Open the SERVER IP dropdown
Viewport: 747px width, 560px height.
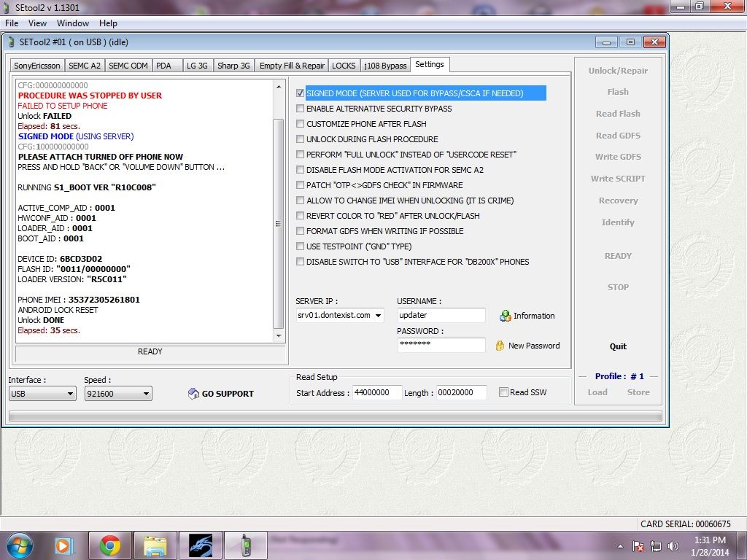(378, 315)
